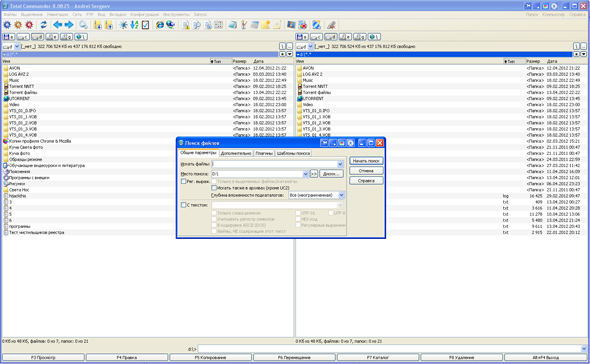Open left panel drive selection dropdown
The image size is (590, 364).
[17, 46]
